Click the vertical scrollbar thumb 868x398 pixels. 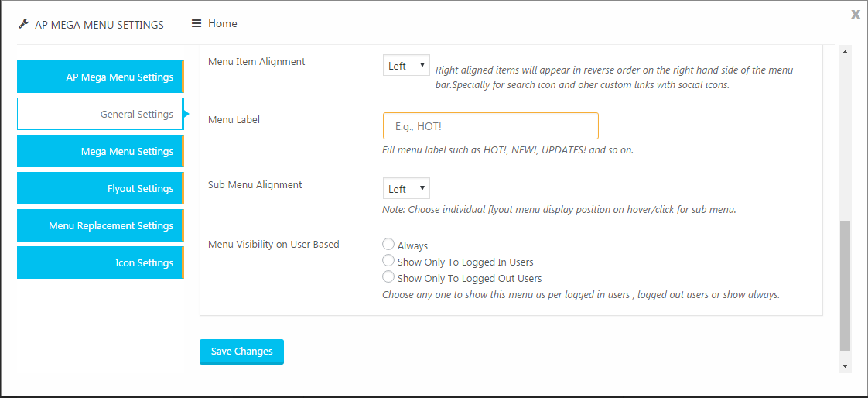coord(845,286)
